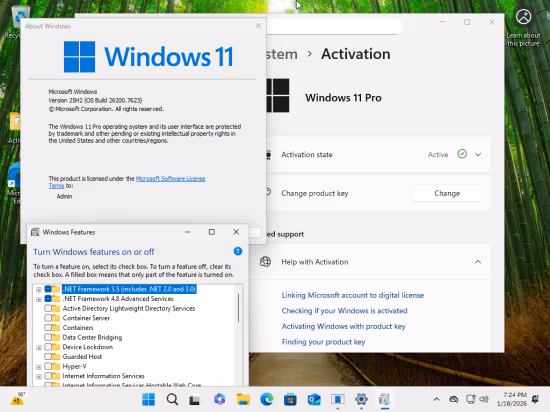Open the Start menu on taskbar

148,399
